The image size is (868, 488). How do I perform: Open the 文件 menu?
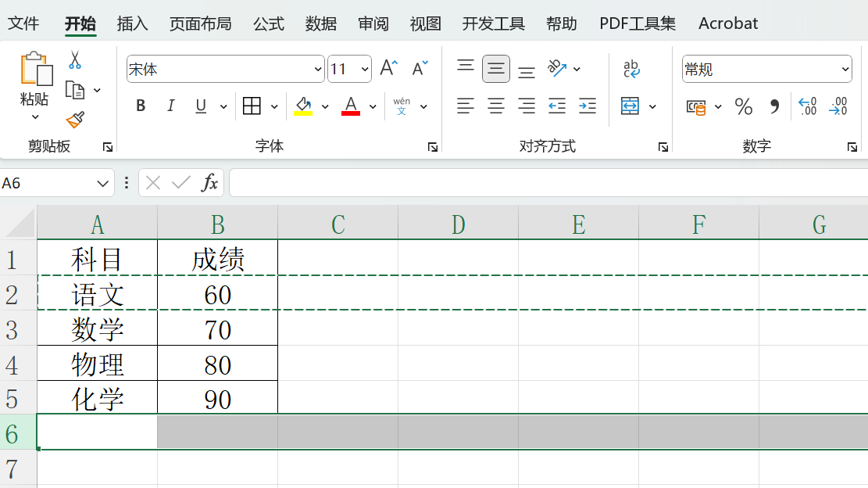(x=23, y=23)
